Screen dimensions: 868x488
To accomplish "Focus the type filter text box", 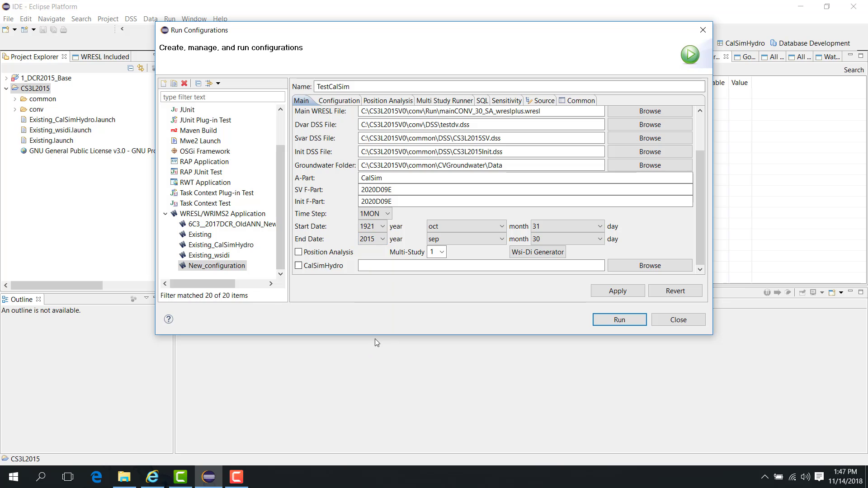I will (222, 97).
